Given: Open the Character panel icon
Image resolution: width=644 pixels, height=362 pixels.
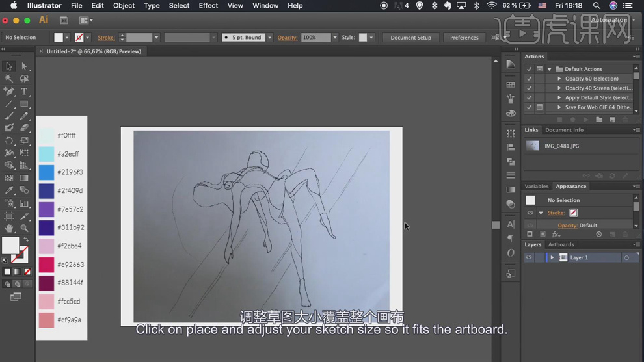Looking at the screenshot, I should pyautogui.click(x=511, y=224).
